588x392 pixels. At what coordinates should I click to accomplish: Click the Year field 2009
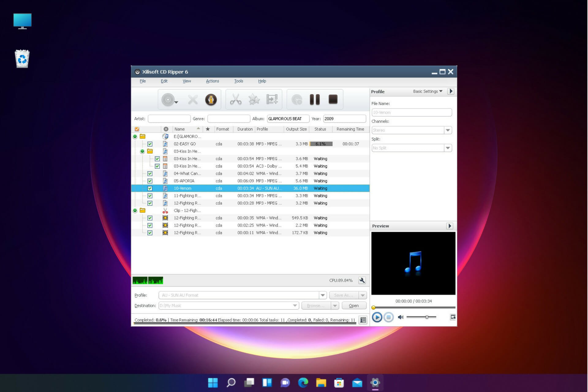point(345,119)
